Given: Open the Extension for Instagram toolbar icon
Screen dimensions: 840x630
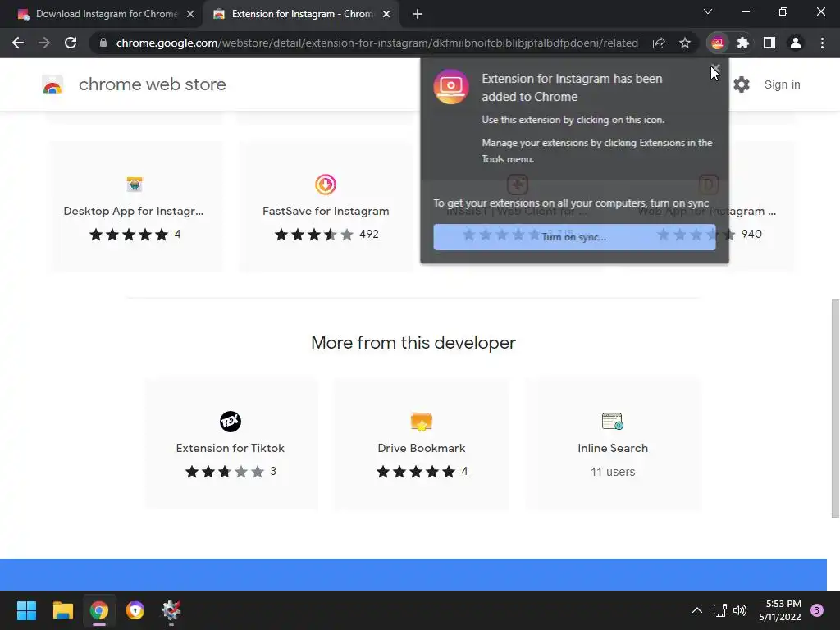Looking at the screenshot, I should 717,43.
